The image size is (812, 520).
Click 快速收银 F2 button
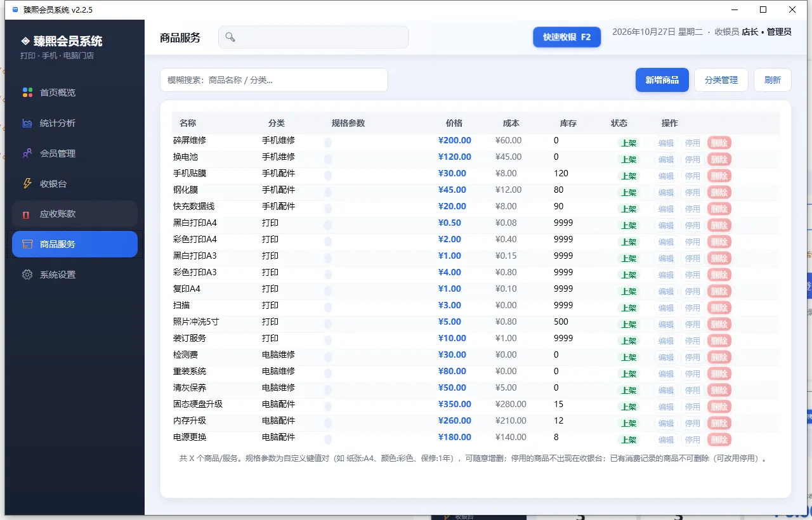click(x=567, y=37)
